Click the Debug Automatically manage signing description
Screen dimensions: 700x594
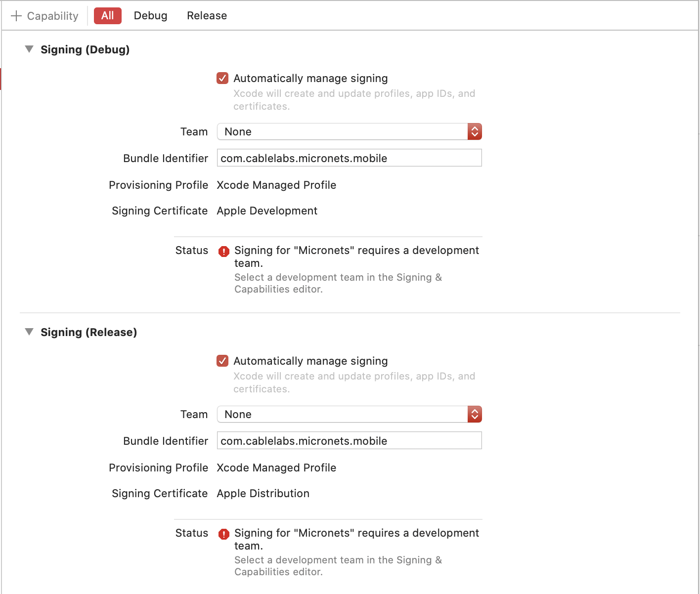(354, 100)
